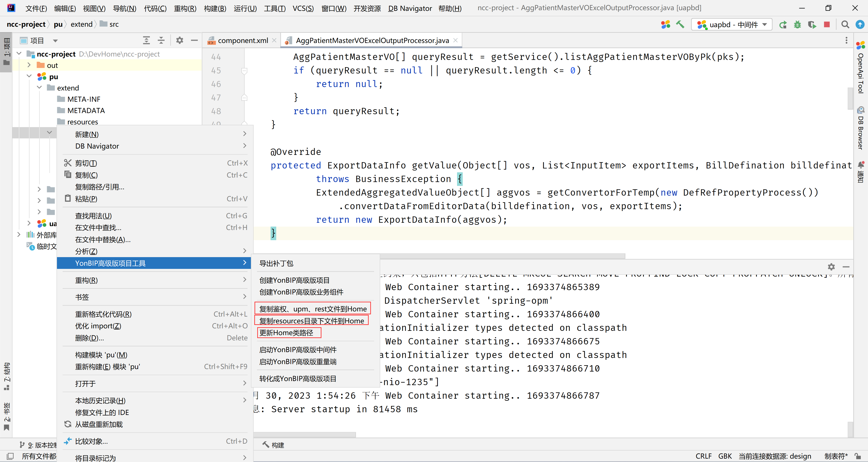The height and width of the screenshot is (462, 868).
Task: Click the red Stop button icon
Action: coord(827,25)
